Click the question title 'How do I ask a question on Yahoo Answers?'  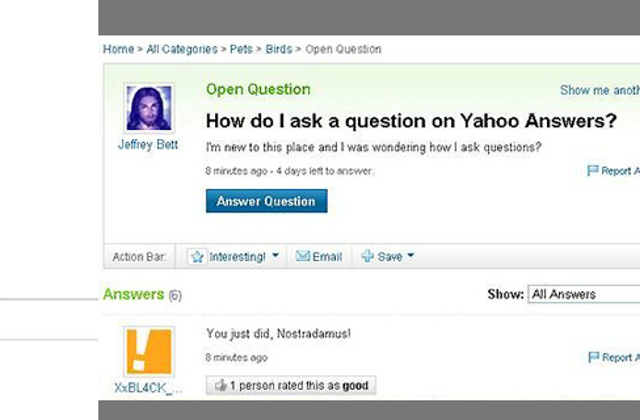point(411,120)
